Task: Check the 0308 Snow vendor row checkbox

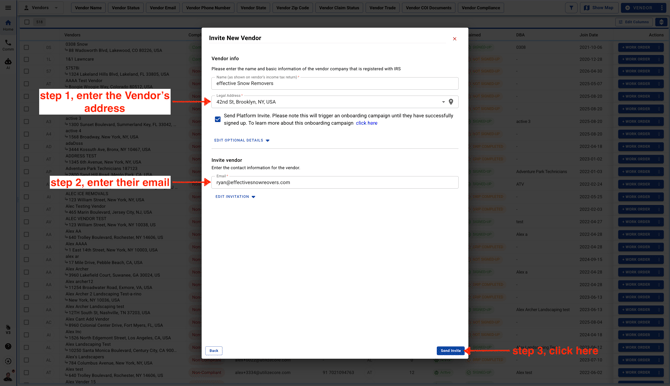Action: coord(26,47)
